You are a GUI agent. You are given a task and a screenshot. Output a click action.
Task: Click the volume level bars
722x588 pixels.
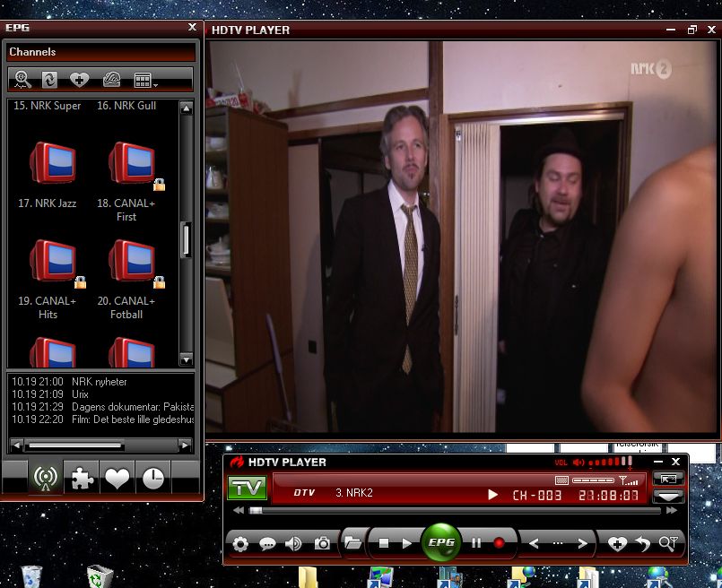coord(611,462)
